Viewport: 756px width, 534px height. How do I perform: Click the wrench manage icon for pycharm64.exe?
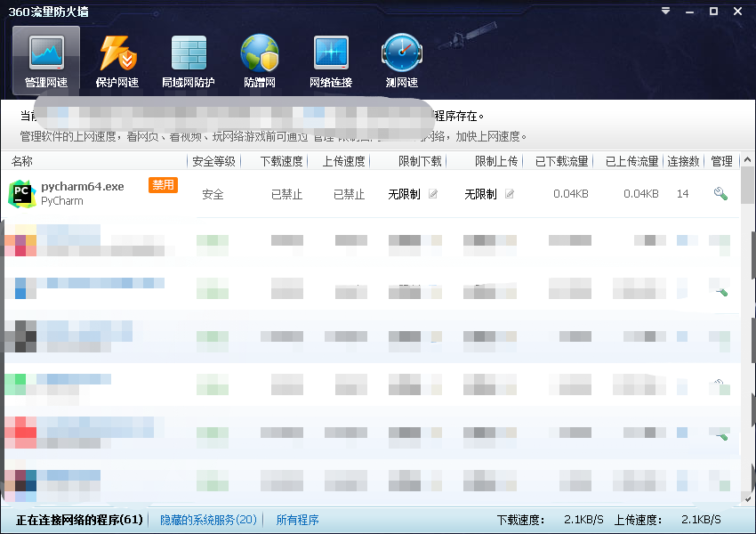point(720,194)
